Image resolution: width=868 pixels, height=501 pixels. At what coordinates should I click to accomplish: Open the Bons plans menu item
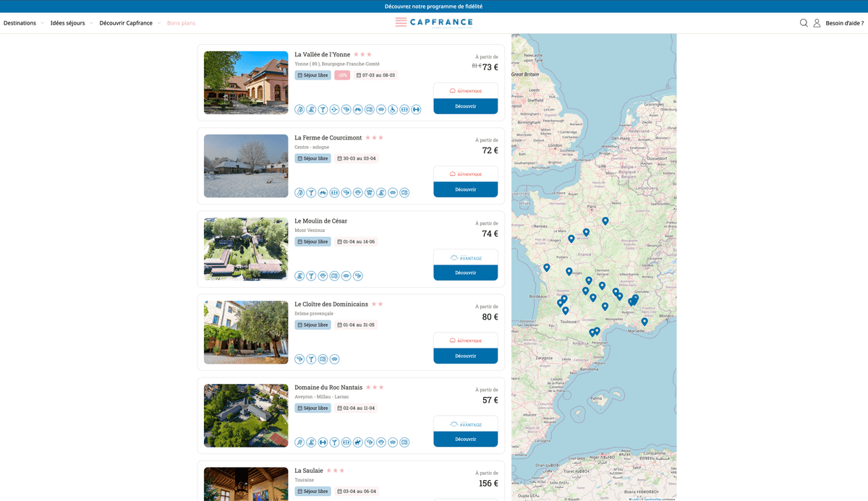(181, 23)
